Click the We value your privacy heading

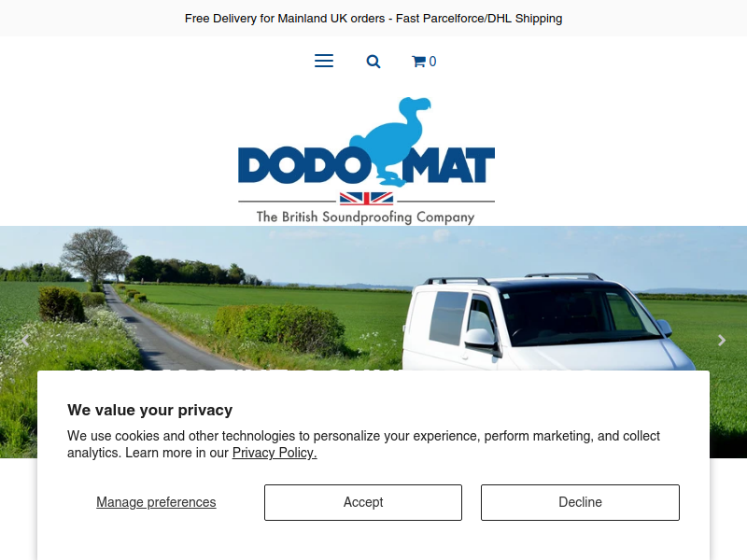tap(150, 410)
